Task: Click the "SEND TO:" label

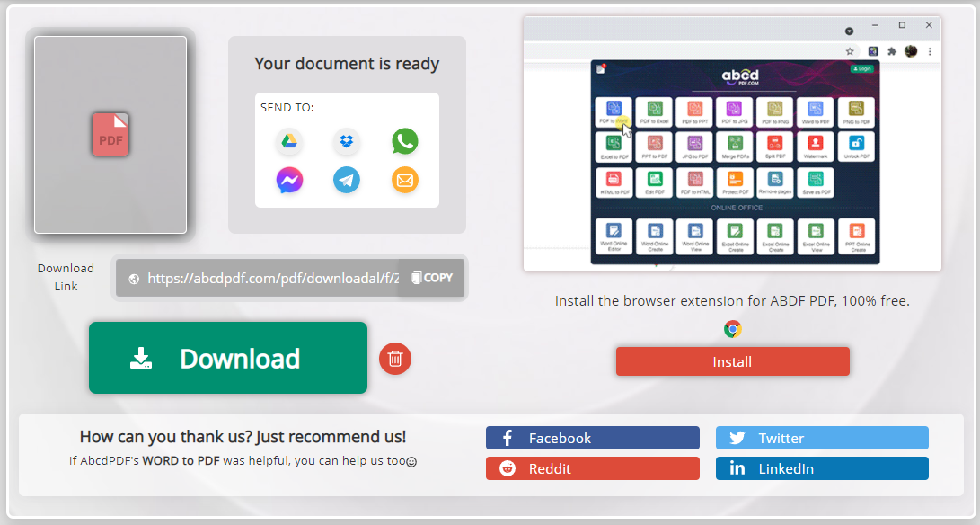Action: pyautogui.click(x=287, y=108)
